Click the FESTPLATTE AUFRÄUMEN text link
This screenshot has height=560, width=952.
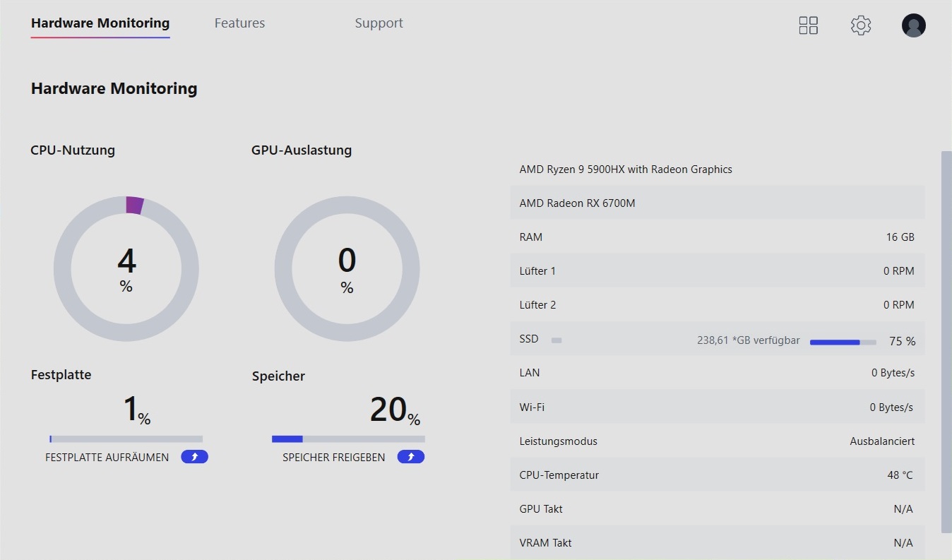click(107, 458)
